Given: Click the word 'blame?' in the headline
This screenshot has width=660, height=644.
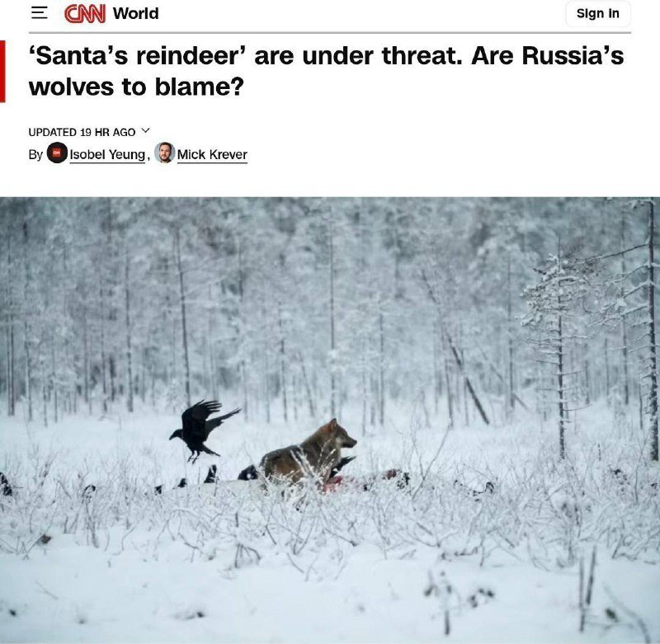Looking at the screenshot, I should [199, 87].
